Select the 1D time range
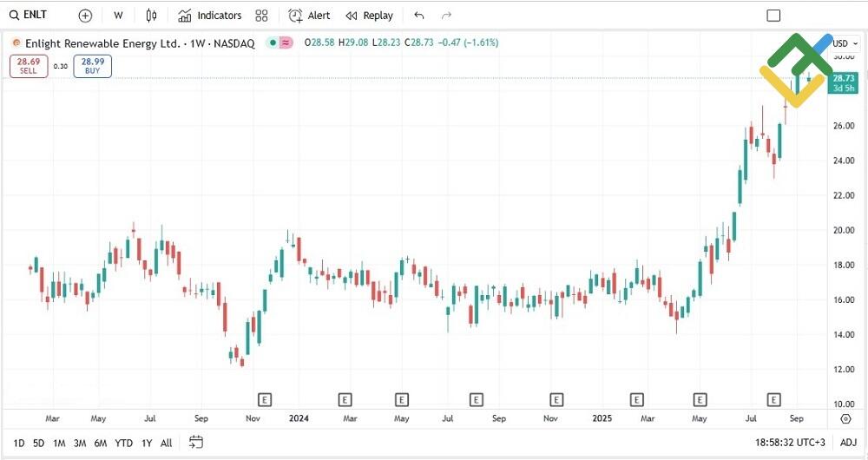This screenshot has height=460, width=868. click(x=19, y=443)
